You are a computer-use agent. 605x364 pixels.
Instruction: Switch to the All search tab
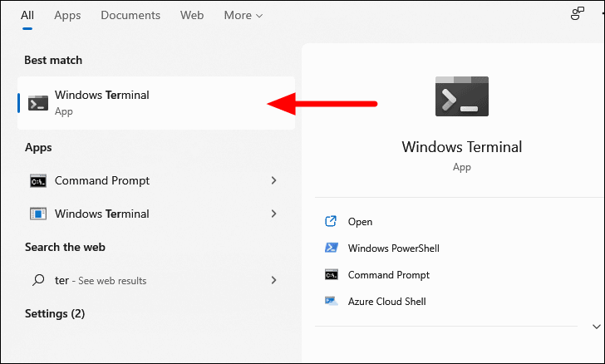tap(27, 16)
